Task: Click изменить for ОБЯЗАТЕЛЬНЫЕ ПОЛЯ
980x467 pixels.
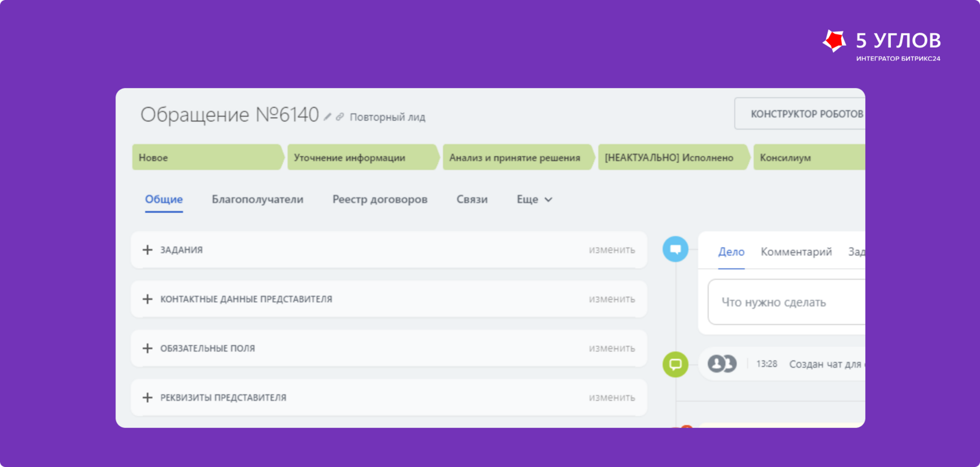Action: tap(612, 348)
